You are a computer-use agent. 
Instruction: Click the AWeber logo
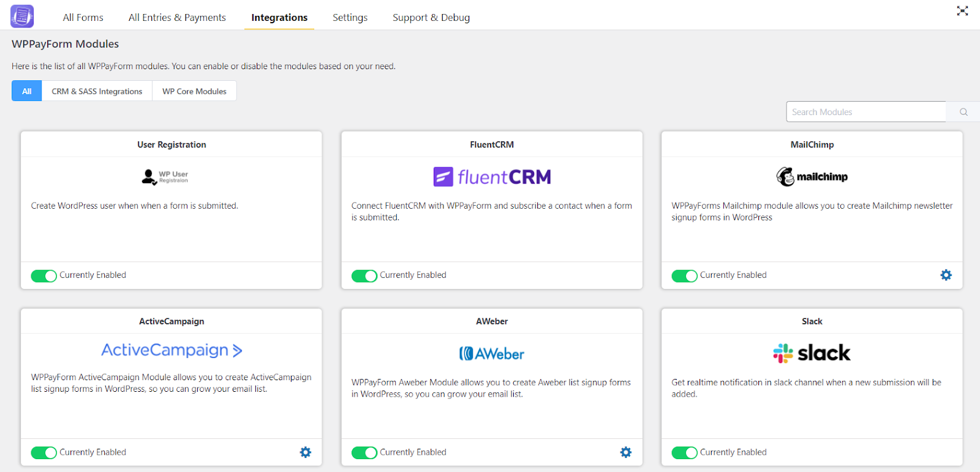(x=492, y=354)
